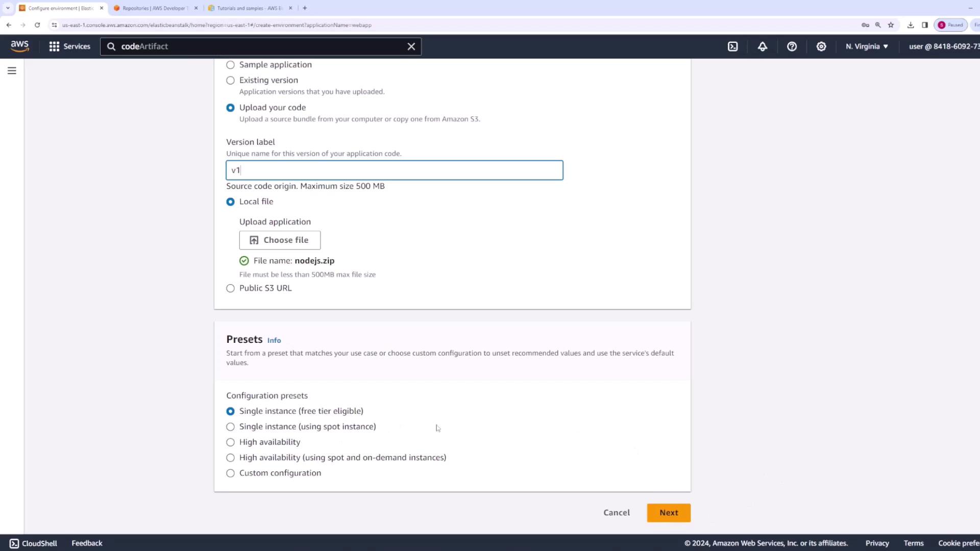Open the user account menu dropdown
Screen dimensions: 980x551
click(943, 46)
